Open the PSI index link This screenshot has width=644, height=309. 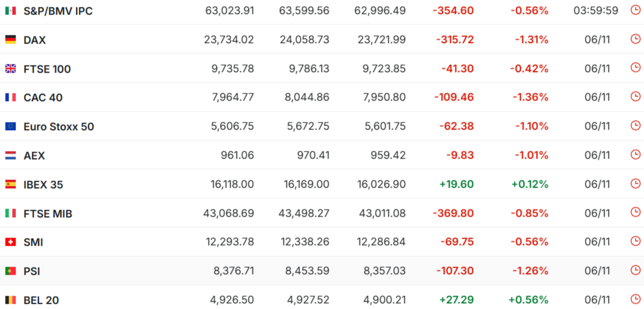click(32, 271)
